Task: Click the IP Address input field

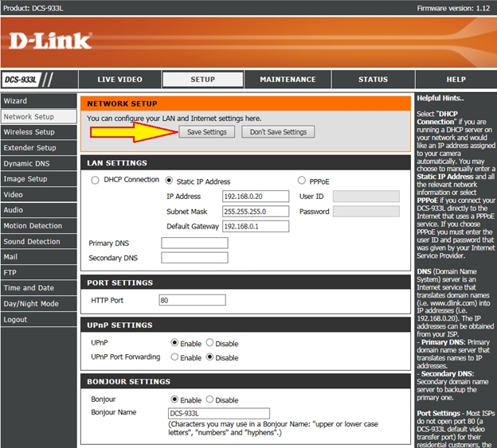Action: point(255,196)
